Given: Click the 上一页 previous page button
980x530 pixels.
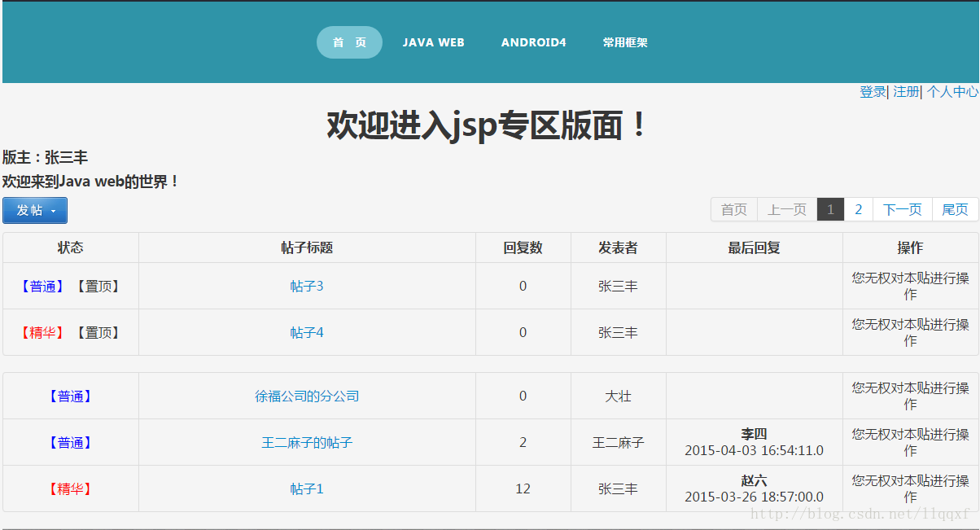Looking at the screenshot, I should pos(787,209).
